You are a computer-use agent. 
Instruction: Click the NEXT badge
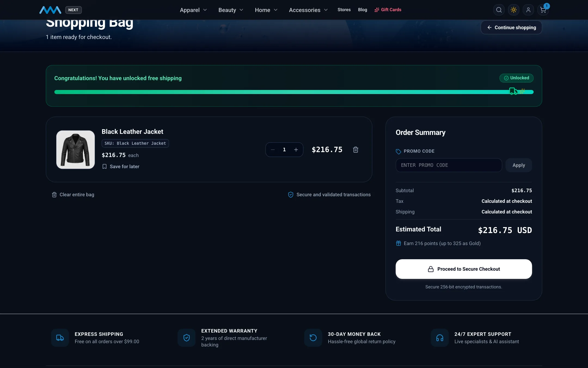click(x=73, y=10)
